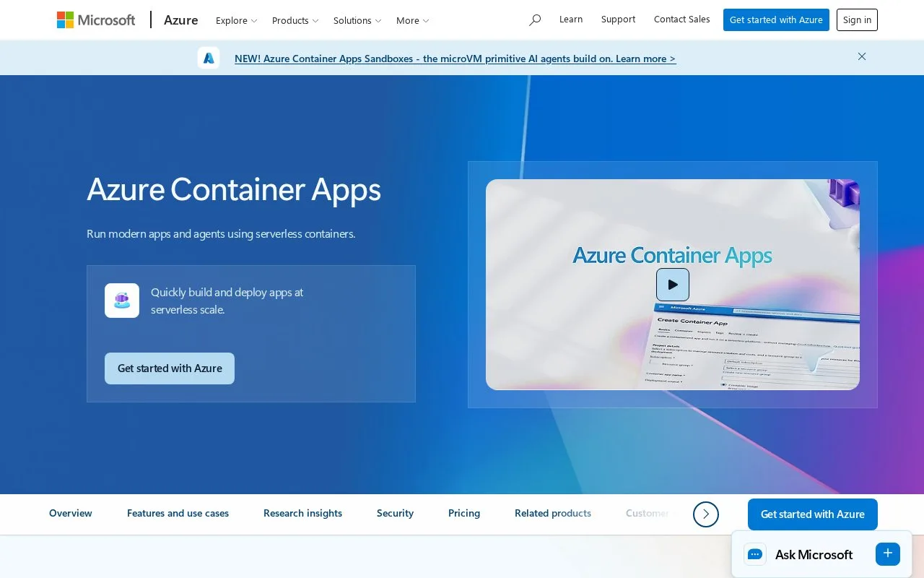Open the Solutions dropdown

coord(357,20)
